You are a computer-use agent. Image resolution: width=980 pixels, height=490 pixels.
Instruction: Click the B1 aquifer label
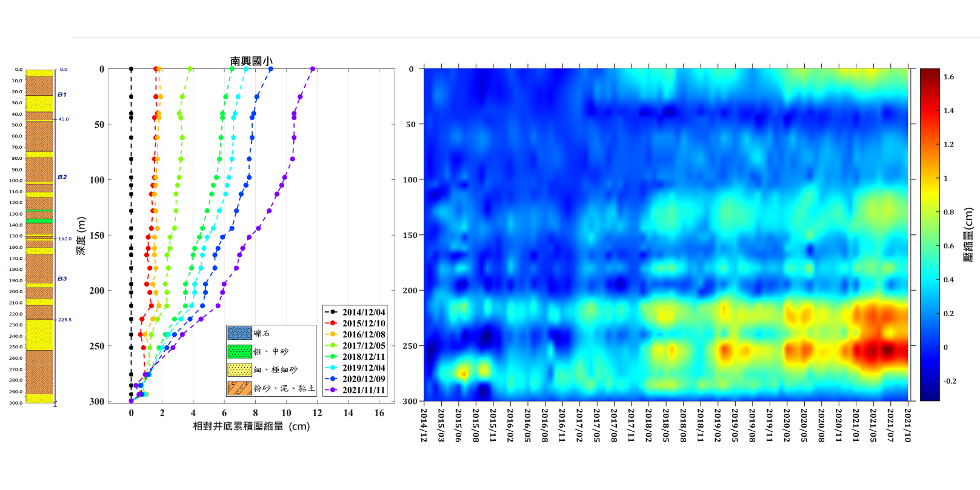point(62,94)
